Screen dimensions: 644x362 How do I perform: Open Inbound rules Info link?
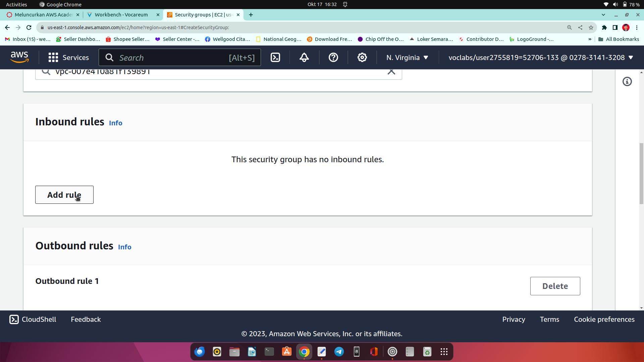pyautogui.click(x=115, y=123)
